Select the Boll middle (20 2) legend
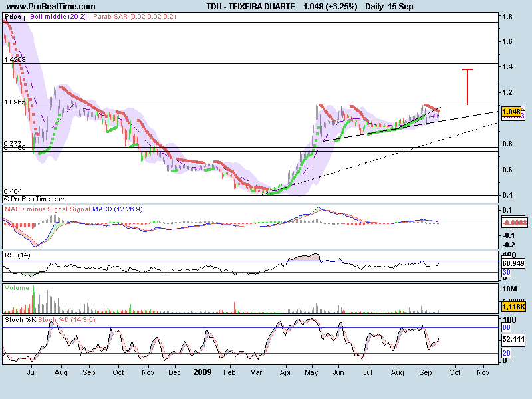 59,16
